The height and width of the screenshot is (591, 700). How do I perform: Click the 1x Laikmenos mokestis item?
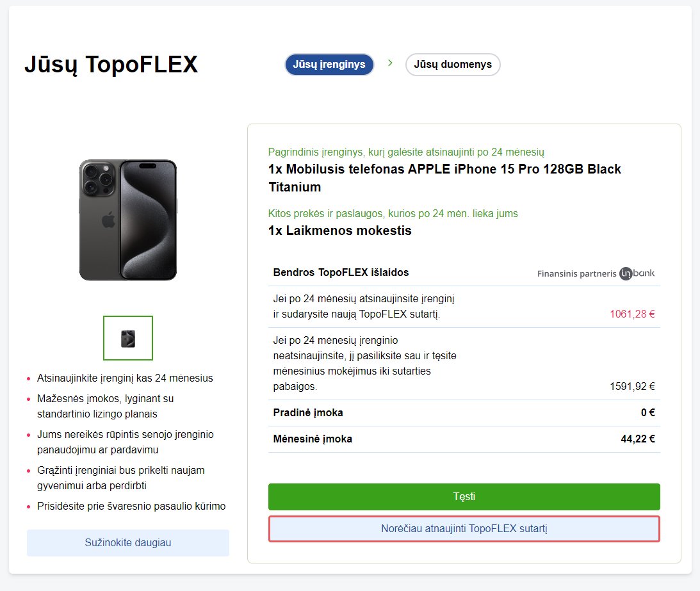pos(339,231)
